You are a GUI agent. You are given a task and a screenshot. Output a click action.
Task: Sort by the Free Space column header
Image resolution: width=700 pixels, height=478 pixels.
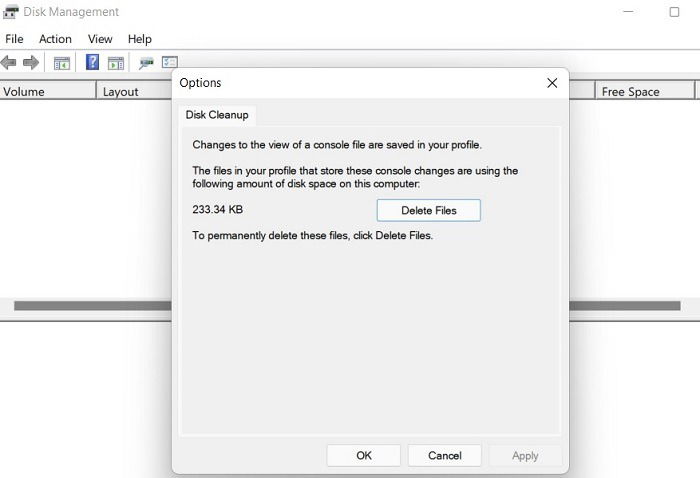(x=645, y=91)
